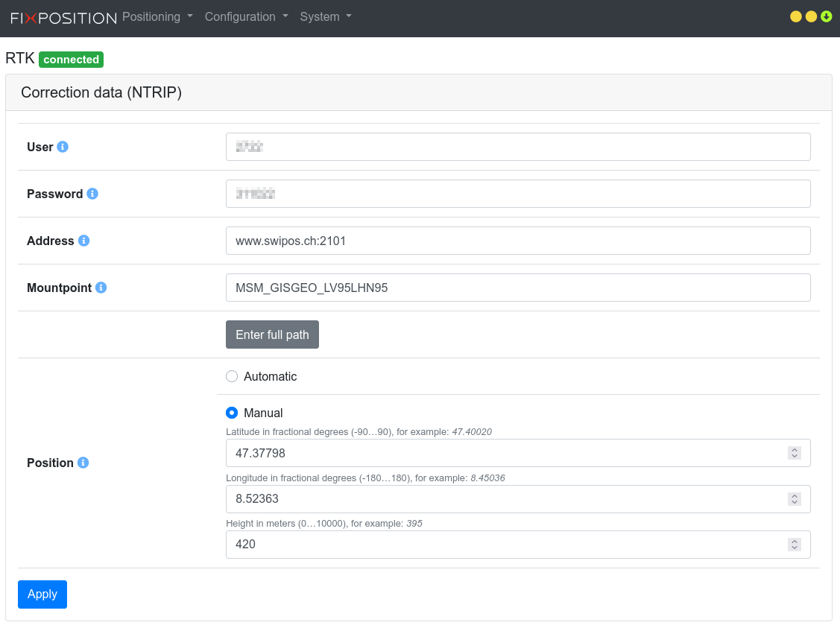The image size is (840, 628).
Task: Open the System dropdown menu
Action: pos(326,16)
